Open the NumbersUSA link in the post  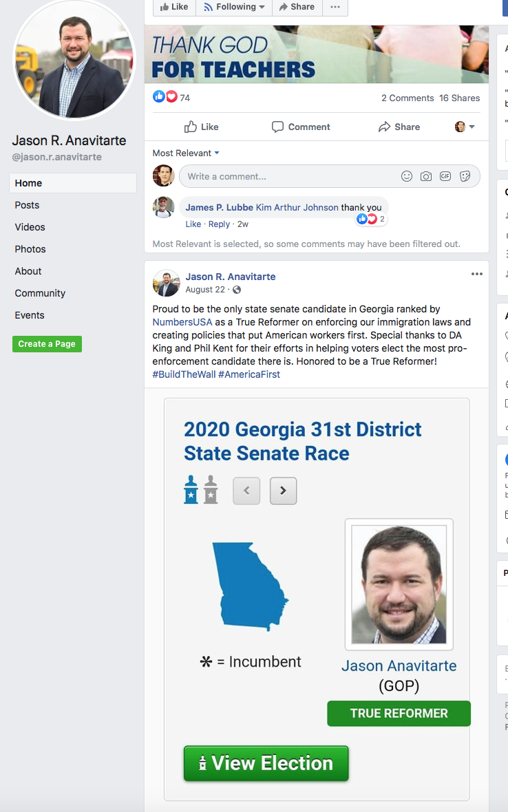182,322
